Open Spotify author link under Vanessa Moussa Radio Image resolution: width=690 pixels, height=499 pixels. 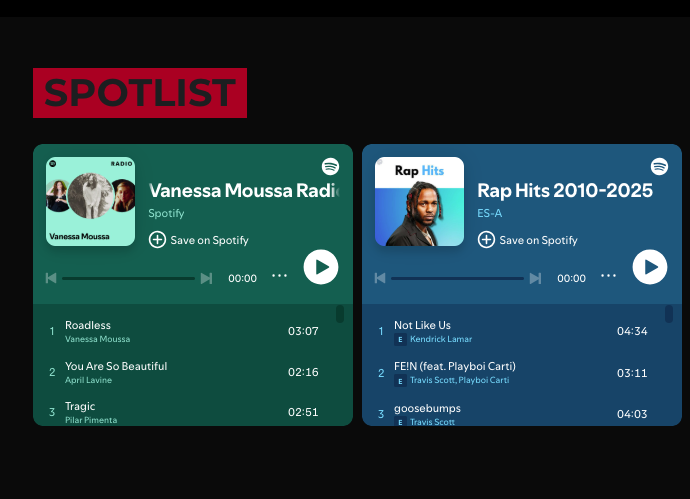coord(166,213)
